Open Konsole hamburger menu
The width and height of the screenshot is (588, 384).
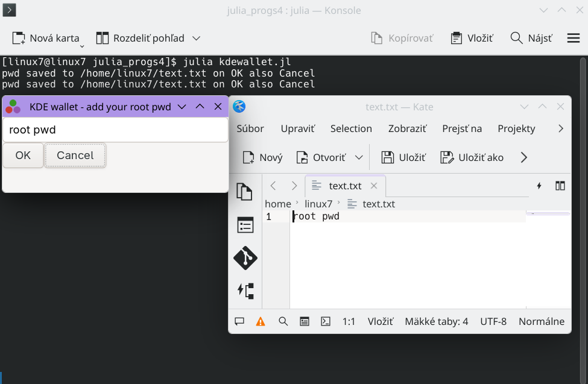click(573, 38)
